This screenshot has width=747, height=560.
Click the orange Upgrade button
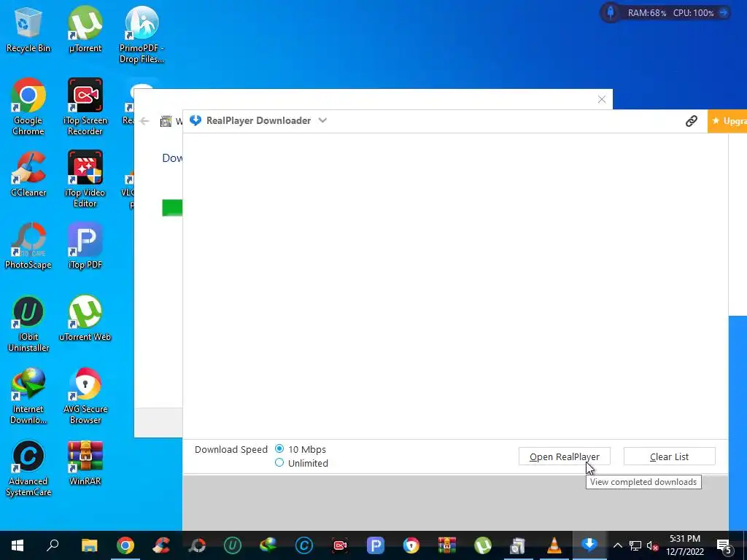coord(727,121)
